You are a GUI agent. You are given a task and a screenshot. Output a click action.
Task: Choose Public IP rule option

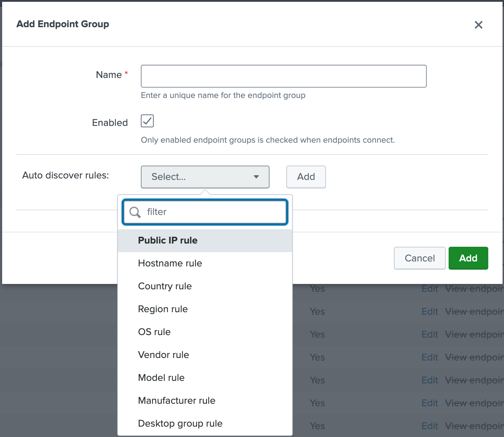(168, 240)
